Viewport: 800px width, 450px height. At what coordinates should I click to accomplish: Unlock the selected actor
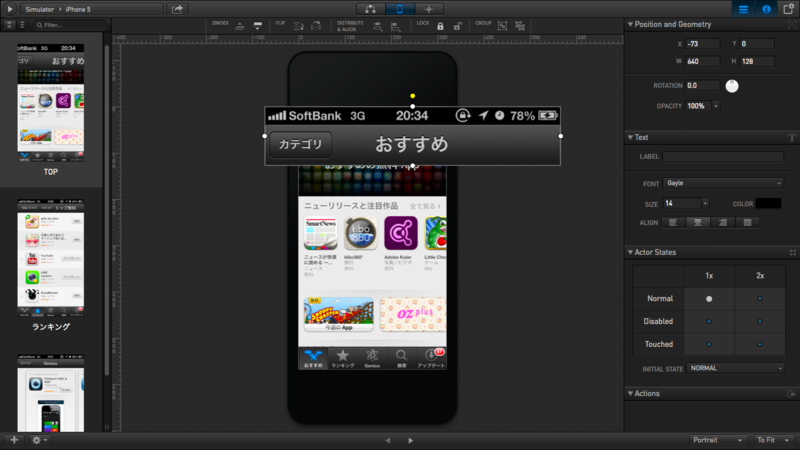(x=458, y=26)
